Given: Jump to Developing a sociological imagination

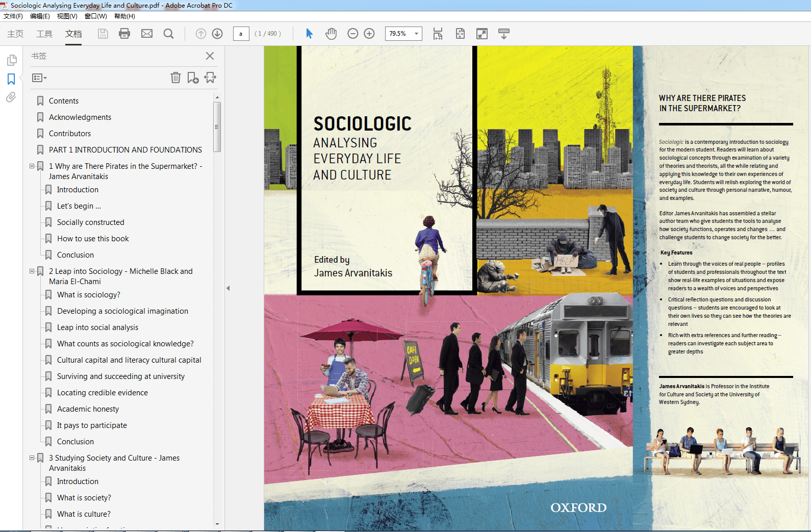Looking at the screenshot, I should 122,311.
